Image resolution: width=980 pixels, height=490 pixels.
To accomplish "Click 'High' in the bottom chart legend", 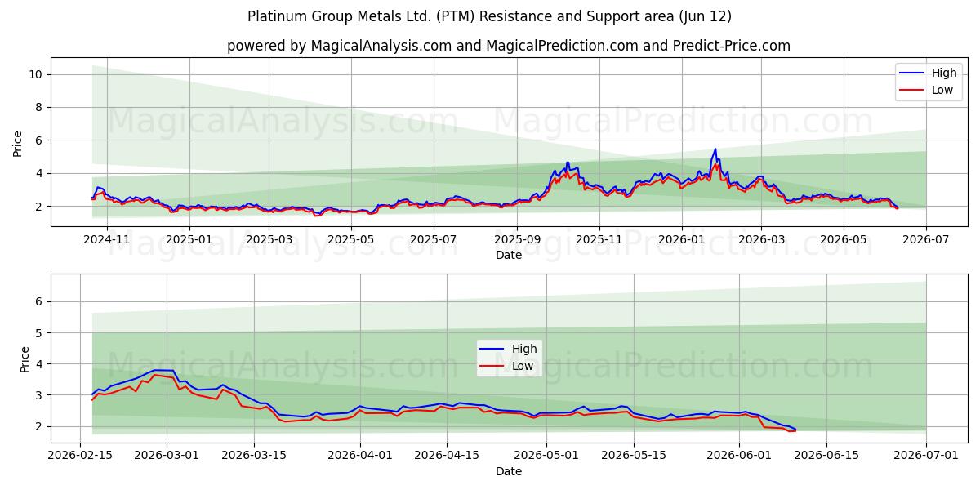I will pos(524,349).
